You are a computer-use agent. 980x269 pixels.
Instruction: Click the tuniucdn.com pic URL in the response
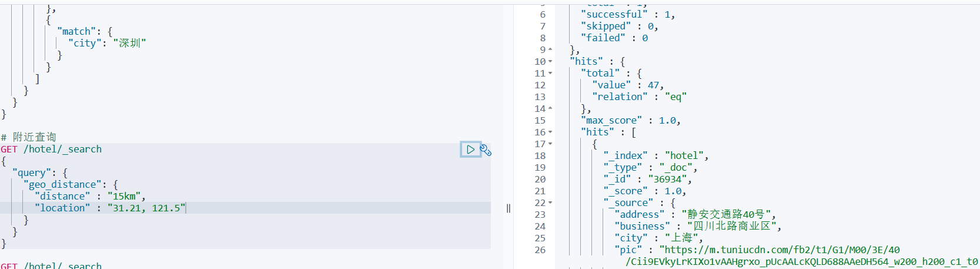pyautogui.click(x=782, y=250)
